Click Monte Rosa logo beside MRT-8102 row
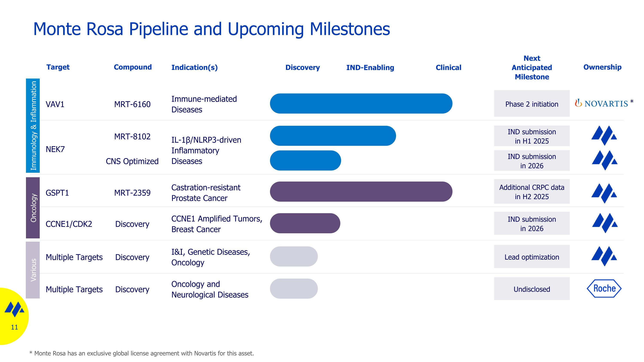This screenshot has width=644, height=362. 604,136
